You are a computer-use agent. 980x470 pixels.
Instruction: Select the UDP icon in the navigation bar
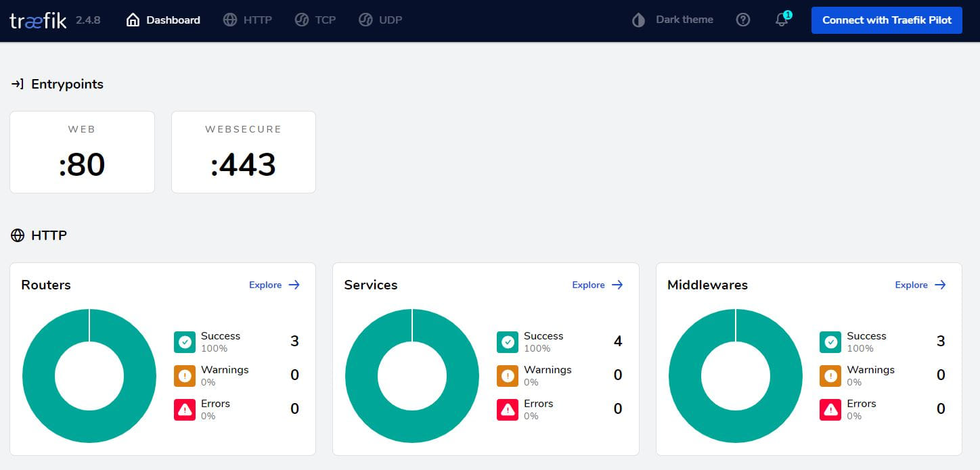point(366,20)
